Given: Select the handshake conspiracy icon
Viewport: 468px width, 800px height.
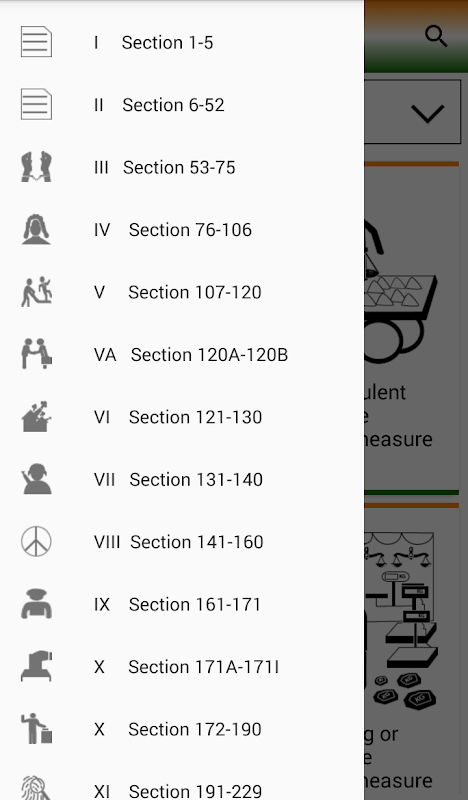Looking at the screenshot, I should pos(36,354).
